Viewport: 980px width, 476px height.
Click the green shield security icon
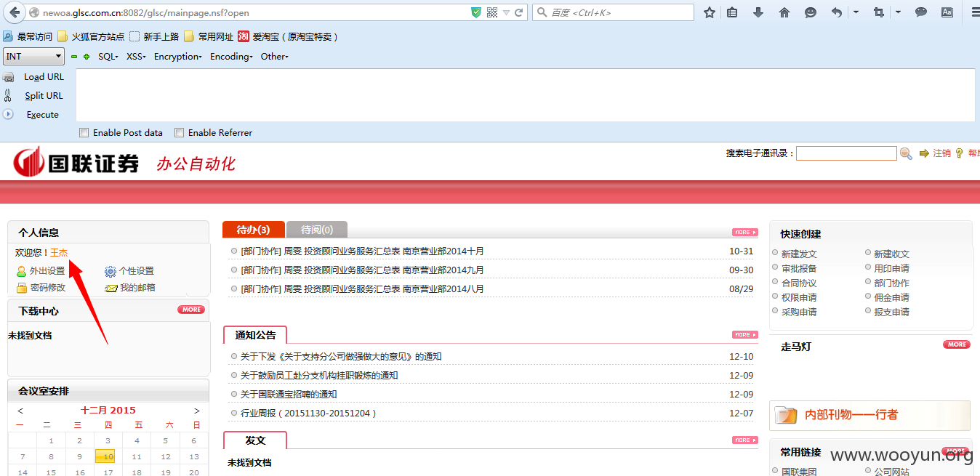click(476, 12)
